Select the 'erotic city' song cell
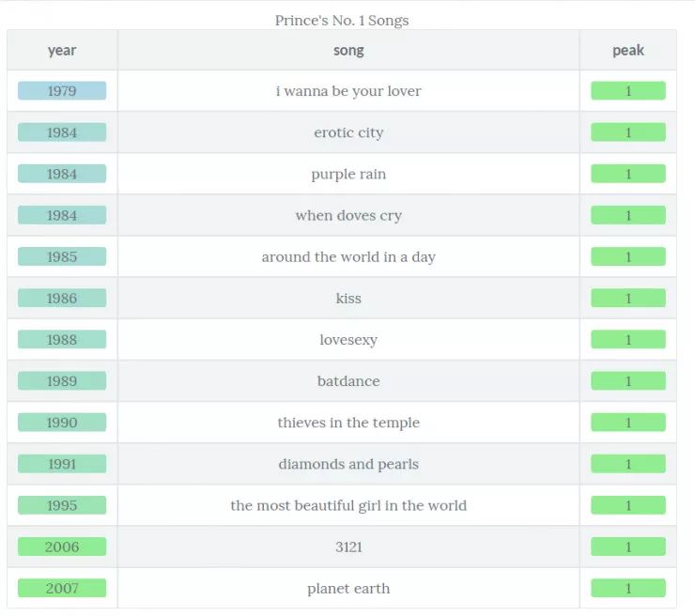 click(x=348, y=132)
